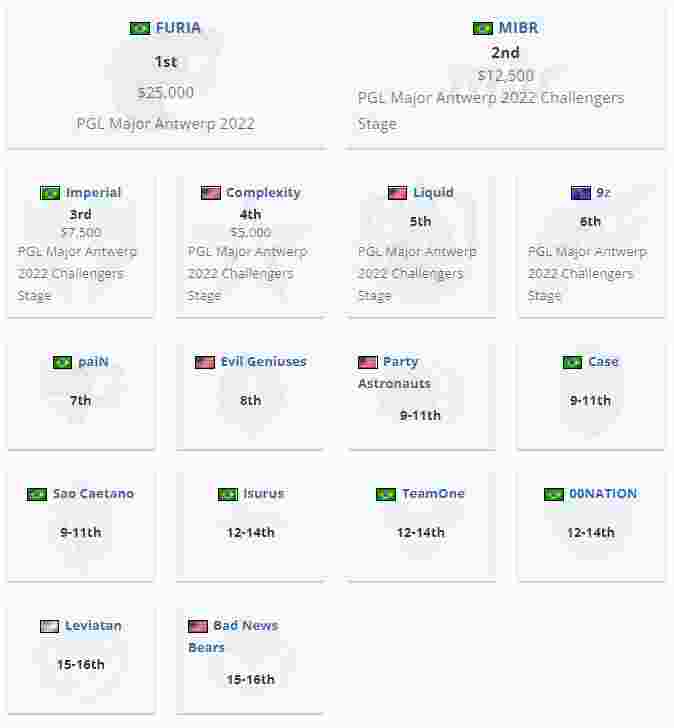Click the US flag icon beside Complexity
The image size is (674, 728).
coord(211,193)
